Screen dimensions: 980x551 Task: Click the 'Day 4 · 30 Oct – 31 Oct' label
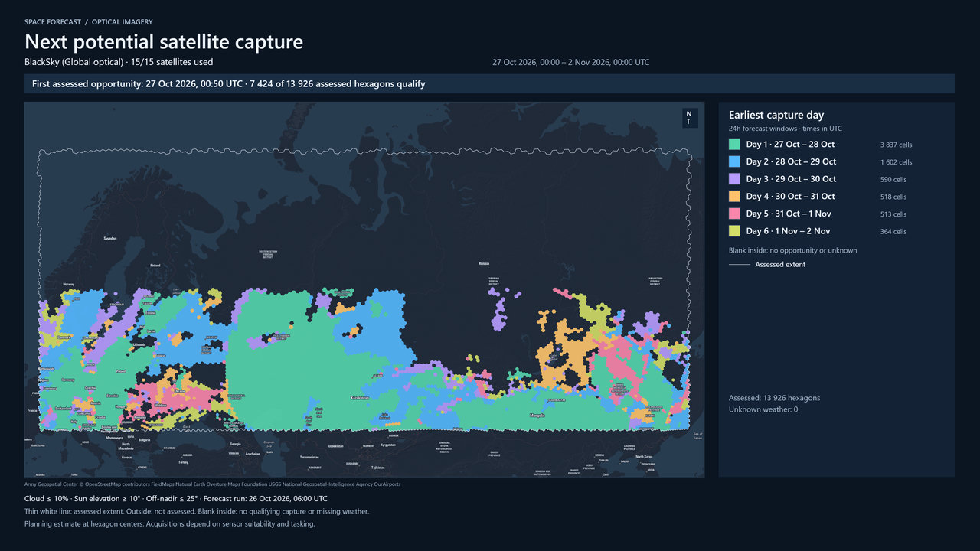790,197
